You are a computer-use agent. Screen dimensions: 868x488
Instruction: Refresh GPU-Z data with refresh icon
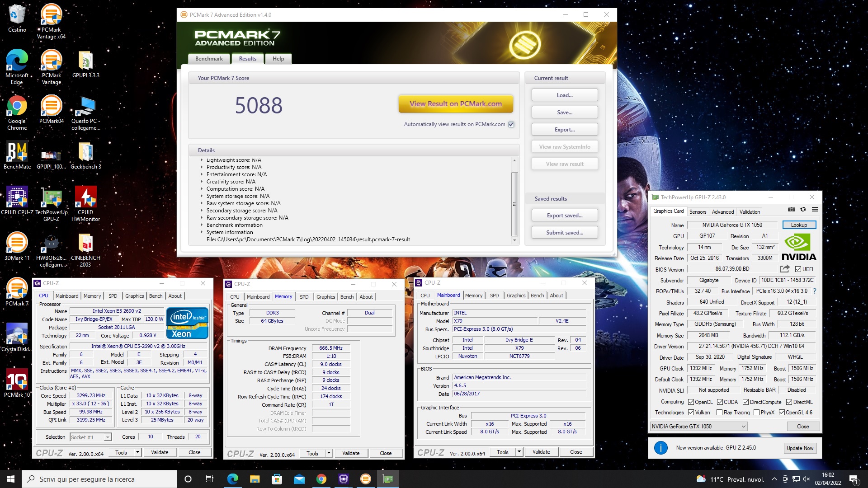803,209
